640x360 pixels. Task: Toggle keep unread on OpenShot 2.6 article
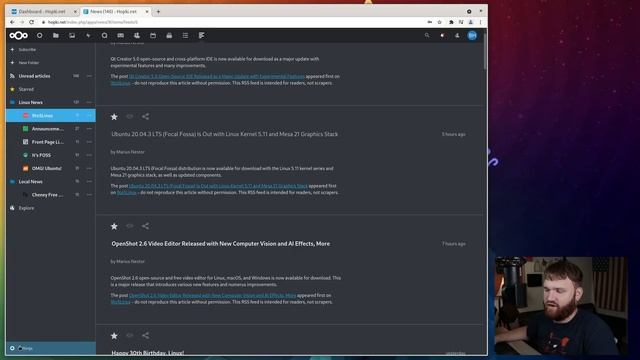[130, 226]
